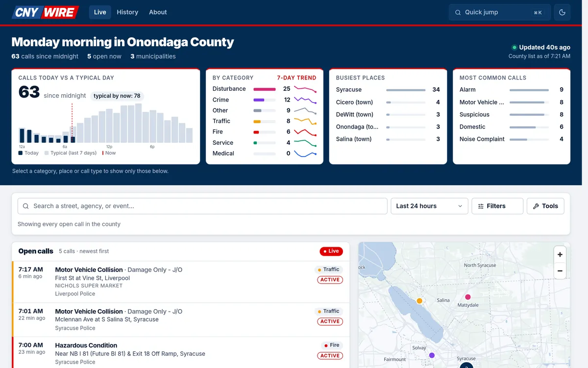This screenshot has width=588, height=368.
Task: Select the Traffic category row
Action: [265, 121]
